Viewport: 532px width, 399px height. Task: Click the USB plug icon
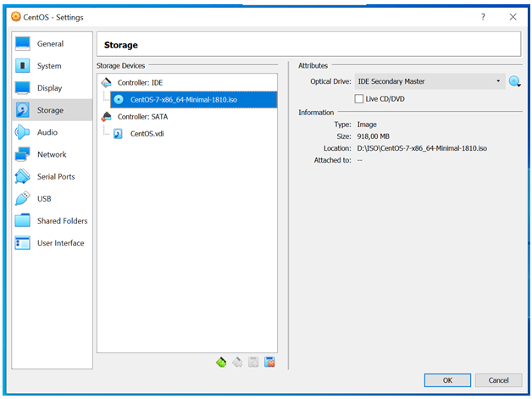[22, 198]
